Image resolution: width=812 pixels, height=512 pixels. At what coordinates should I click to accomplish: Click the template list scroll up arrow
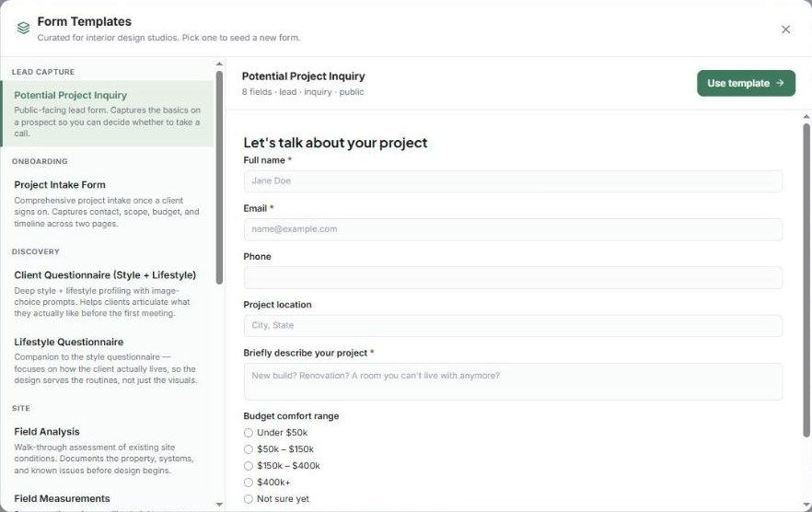219,64
